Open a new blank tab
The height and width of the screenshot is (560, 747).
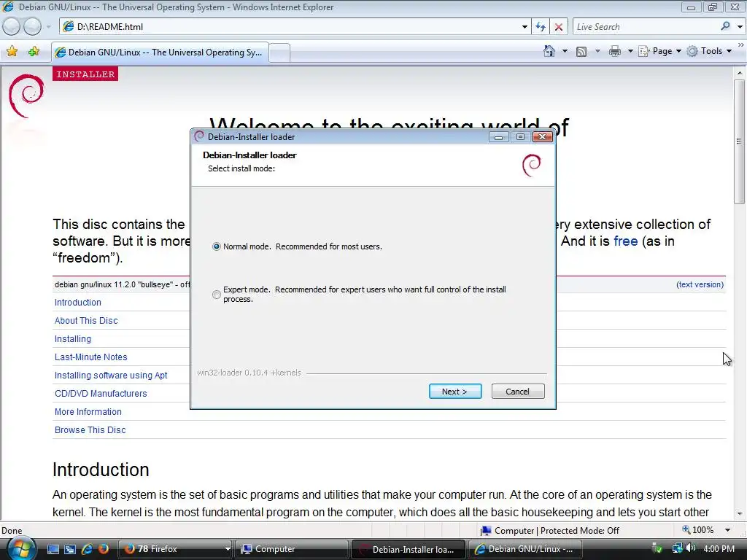click(x=279, y=52)
